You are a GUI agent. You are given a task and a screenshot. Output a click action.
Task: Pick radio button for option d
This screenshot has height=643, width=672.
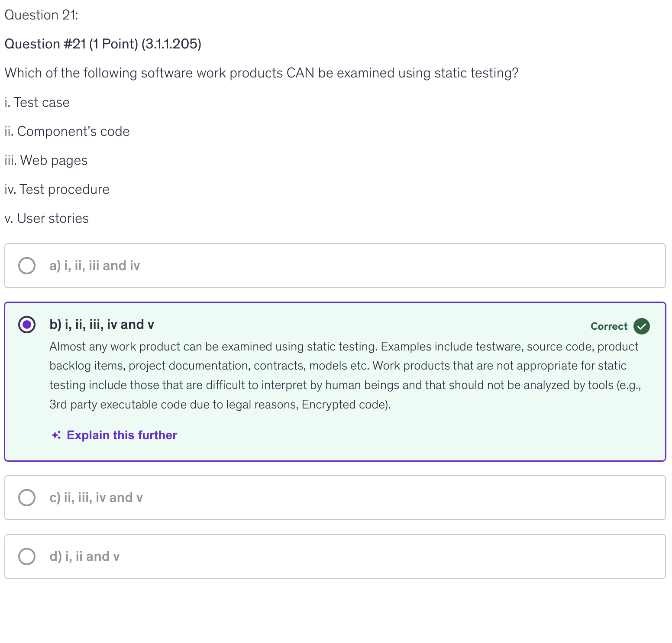click(27, 556)
